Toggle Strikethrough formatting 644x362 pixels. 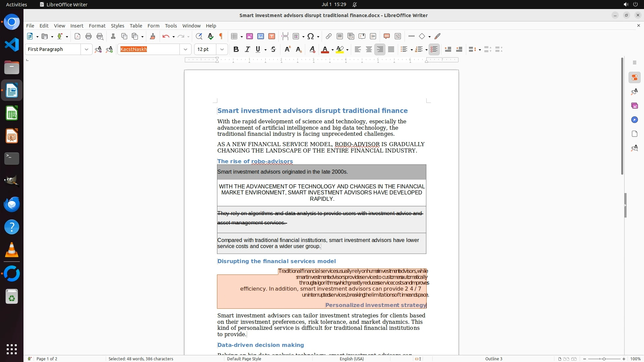pos(273,50)
